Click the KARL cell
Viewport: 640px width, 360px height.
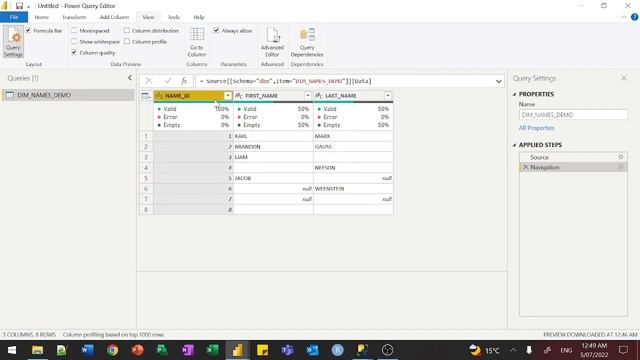273,136
